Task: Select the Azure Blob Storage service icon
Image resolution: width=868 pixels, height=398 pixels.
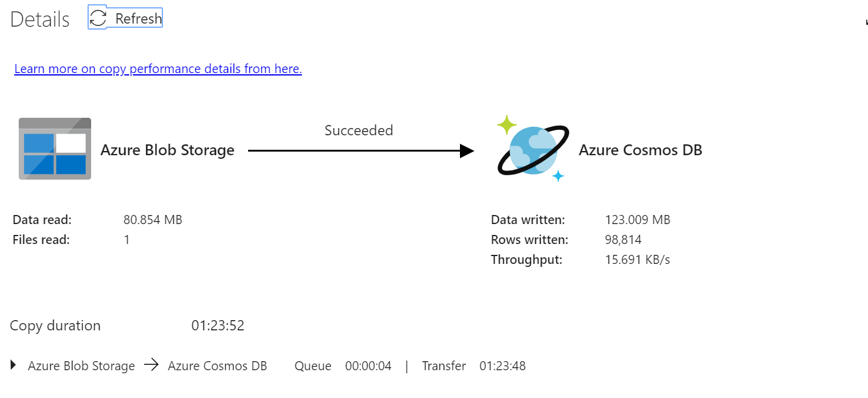Action: (x=54, y=148)
